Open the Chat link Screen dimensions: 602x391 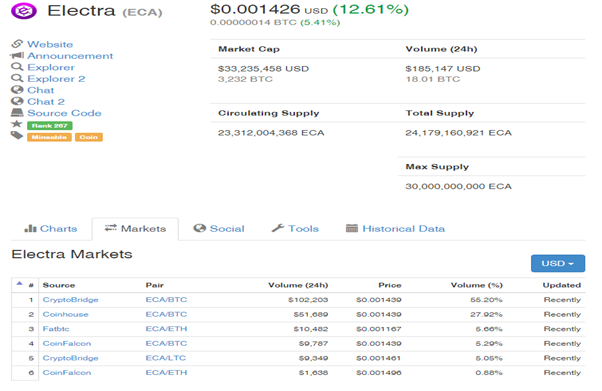(x=40, y=90)
